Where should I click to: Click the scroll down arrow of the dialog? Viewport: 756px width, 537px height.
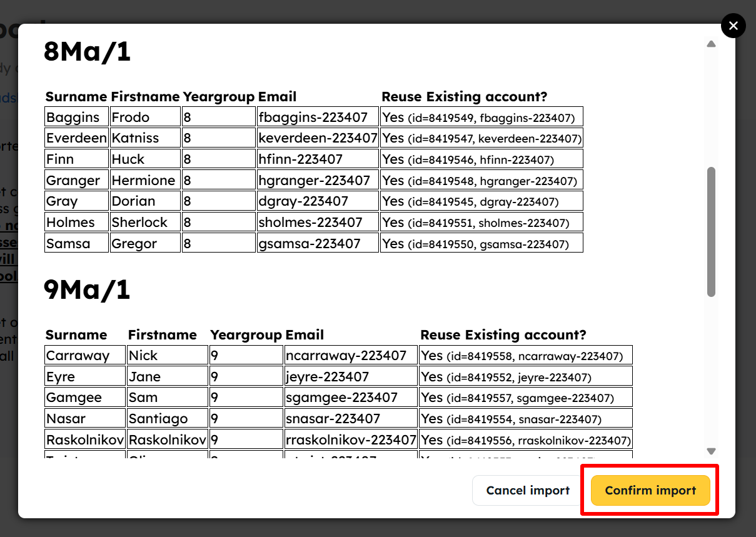[711, 451]
